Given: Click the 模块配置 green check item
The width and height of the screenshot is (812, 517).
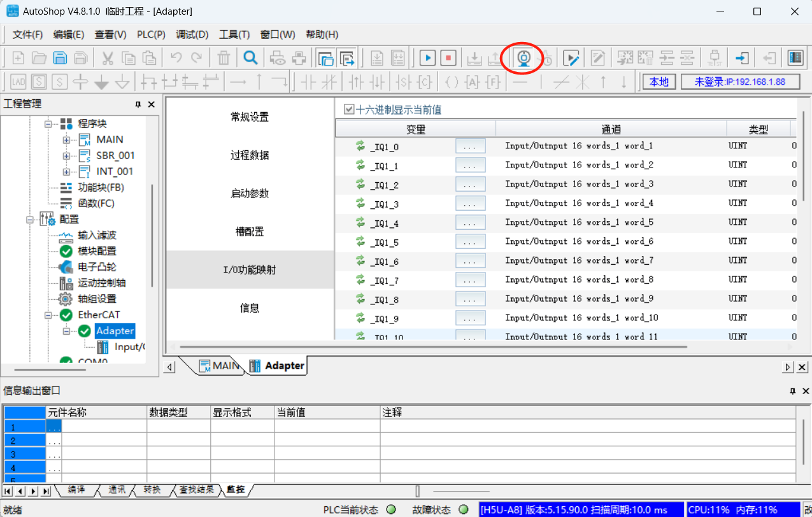Looking at the screenshot, I should 97,251.
